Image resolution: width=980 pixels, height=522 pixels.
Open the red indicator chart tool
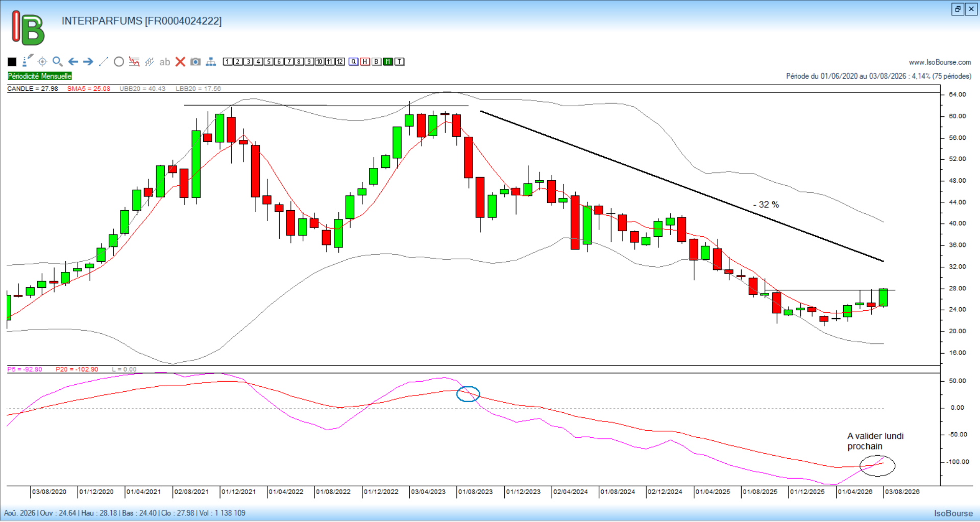pos(134,62)
